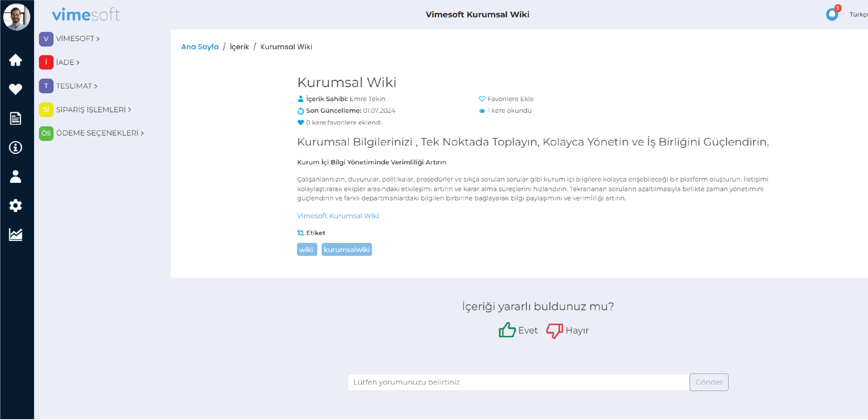
Task: Open the documents icon in sidebar
Action: coord(15,118)
